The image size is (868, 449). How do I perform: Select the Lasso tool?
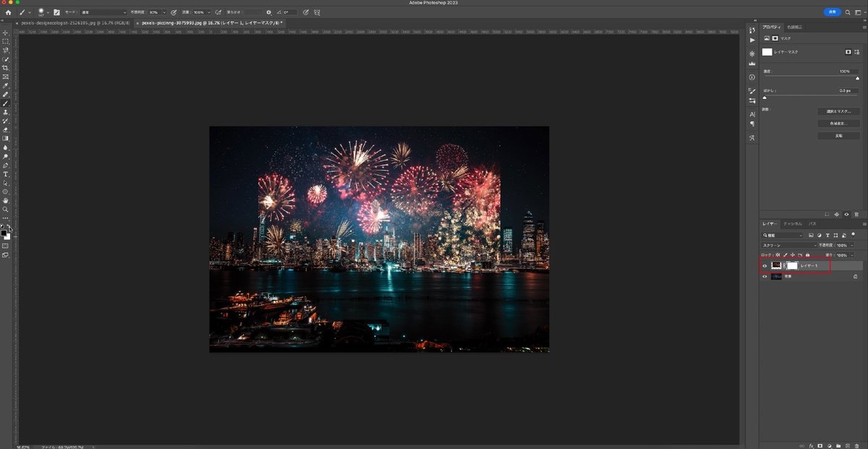point(6,50)
